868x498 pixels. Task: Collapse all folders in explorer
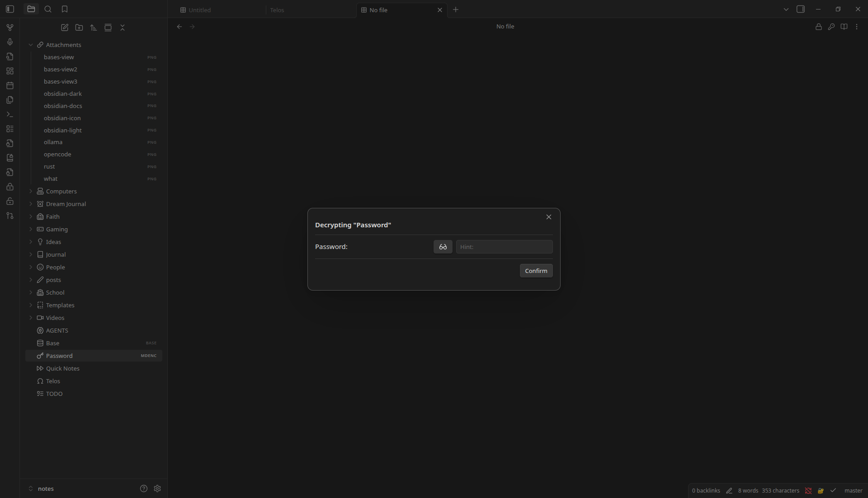tap(123, 28)
